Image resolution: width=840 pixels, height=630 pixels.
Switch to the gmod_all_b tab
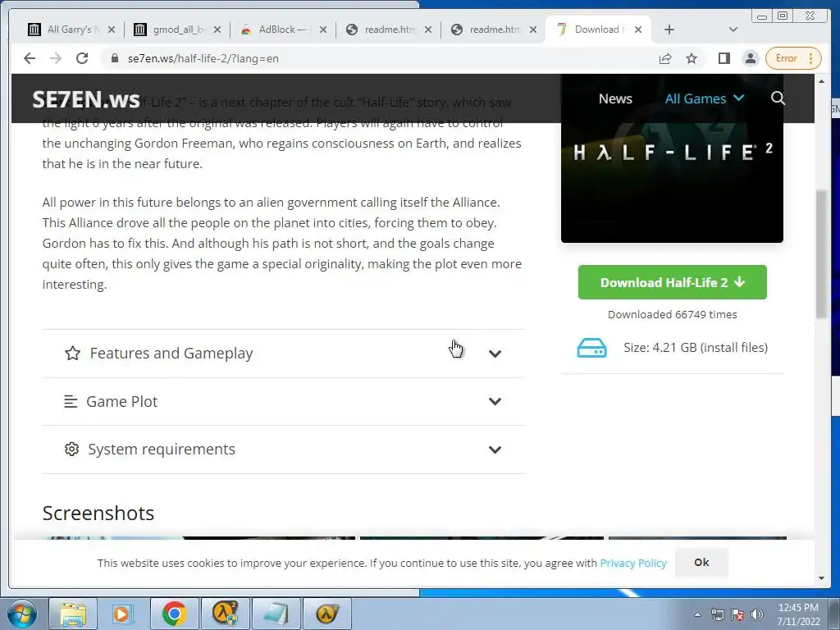(x=171, y=30)
